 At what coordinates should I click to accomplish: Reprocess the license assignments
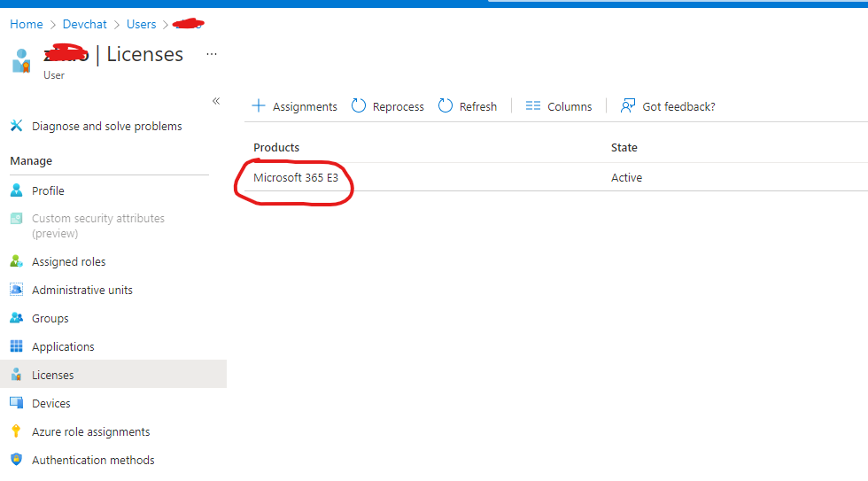point(398,106)
